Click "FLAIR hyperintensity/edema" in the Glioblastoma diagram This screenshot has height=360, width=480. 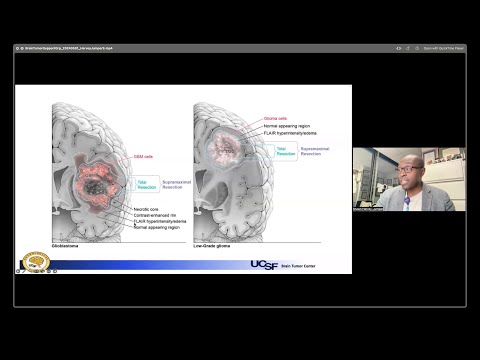[160, 221]
